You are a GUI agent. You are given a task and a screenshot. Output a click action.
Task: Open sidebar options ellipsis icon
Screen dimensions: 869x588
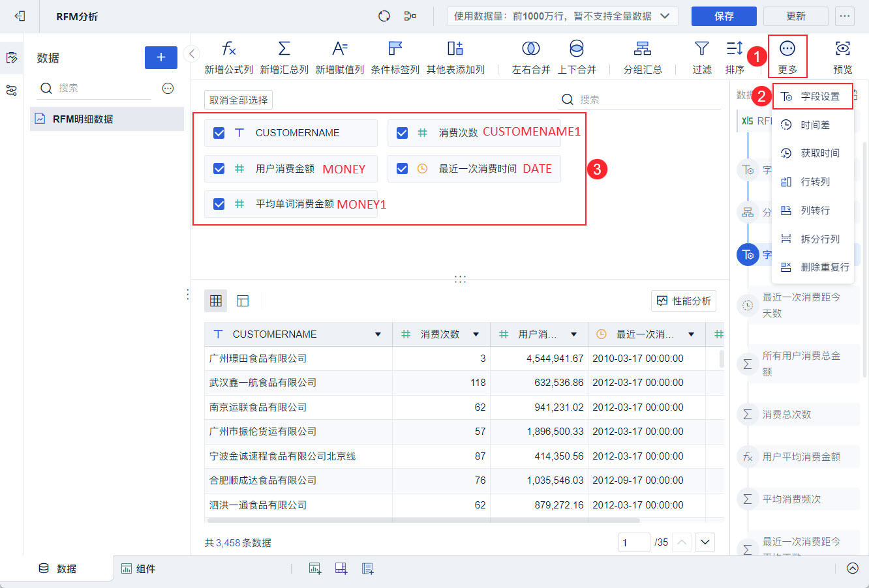(x=168, y=88)
